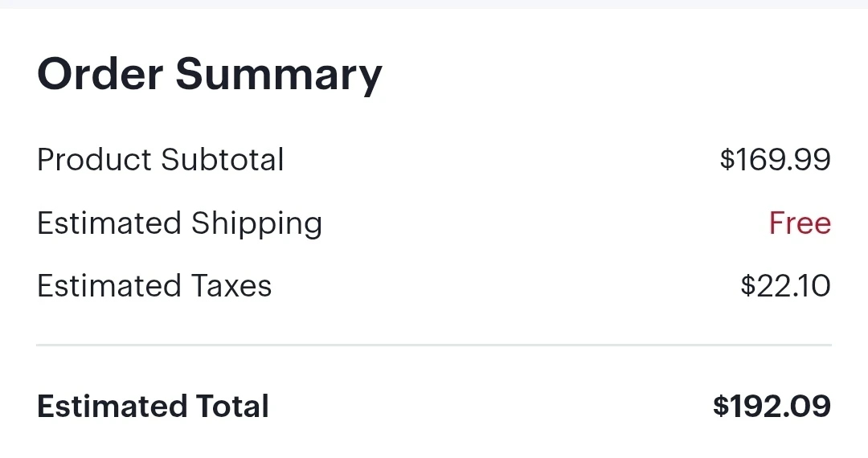The image size is (868, 458).
Task: Click the word Estimated before Taxes
Action: coord(109,286)
